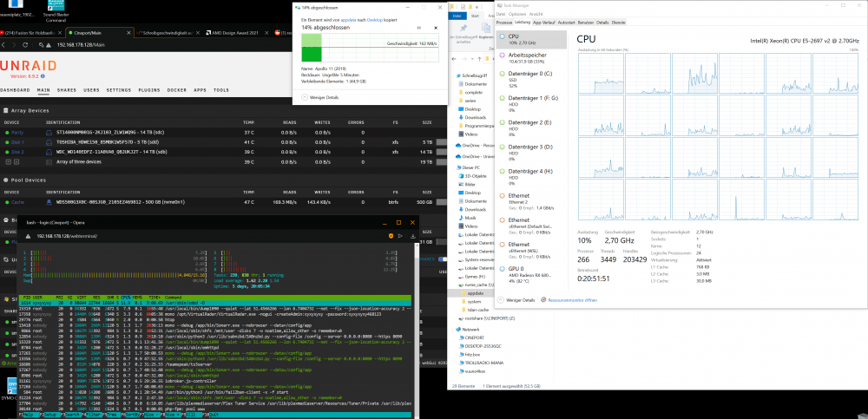Click Explorer back arrow

coord(455,57)
